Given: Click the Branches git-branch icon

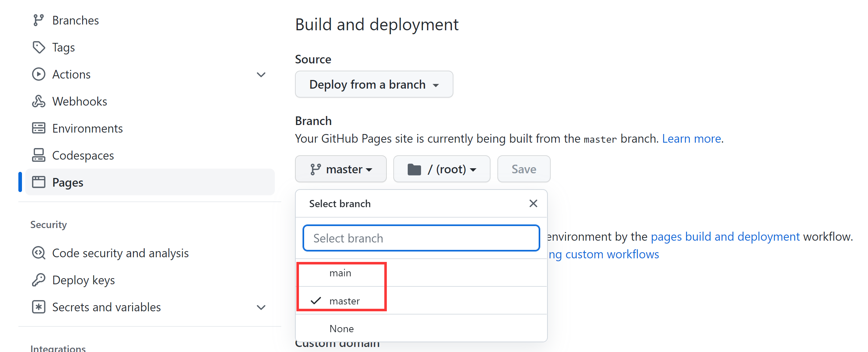Looking at the screenshot, I should click(x=38, y=20).
